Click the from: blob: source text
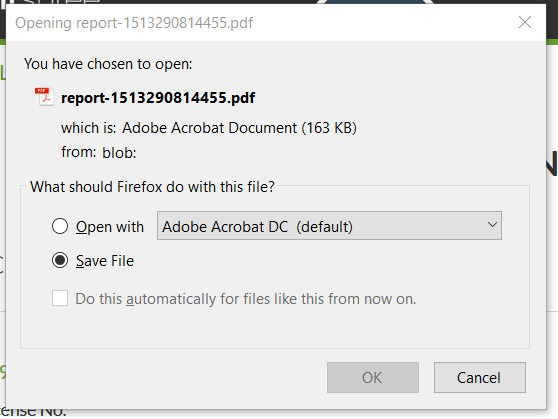This screenshot has height=419, width=558. coord(99,152)
